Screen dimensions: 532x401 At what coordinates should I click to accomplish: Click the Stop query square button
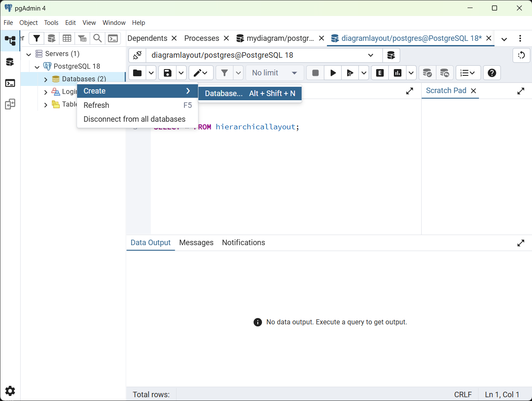pyautogui.click(x=315, y=73)
